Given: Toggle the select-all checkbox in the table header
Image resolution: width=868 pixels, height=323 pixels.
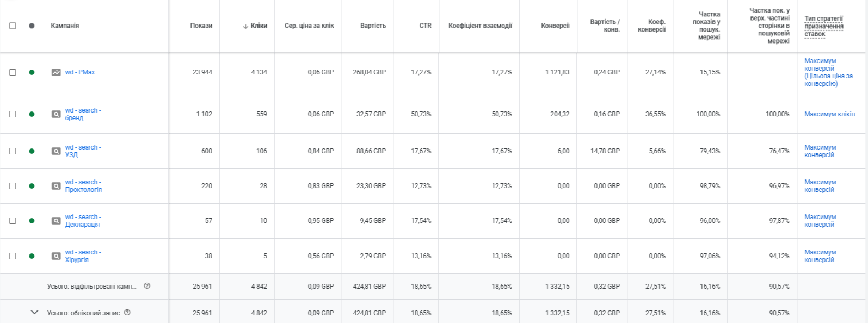Looking at the screenshot, I should click(x=13, y=26).
